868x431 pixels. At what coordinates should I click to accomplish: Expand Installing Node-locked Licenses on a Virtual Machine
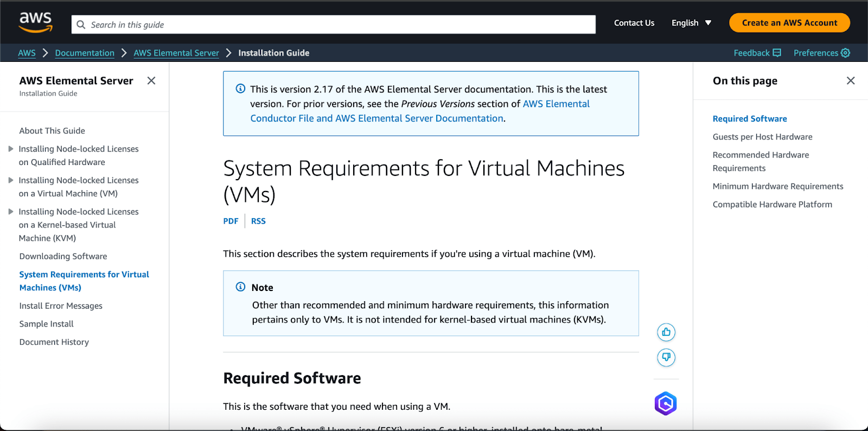[x=10, y=180]
